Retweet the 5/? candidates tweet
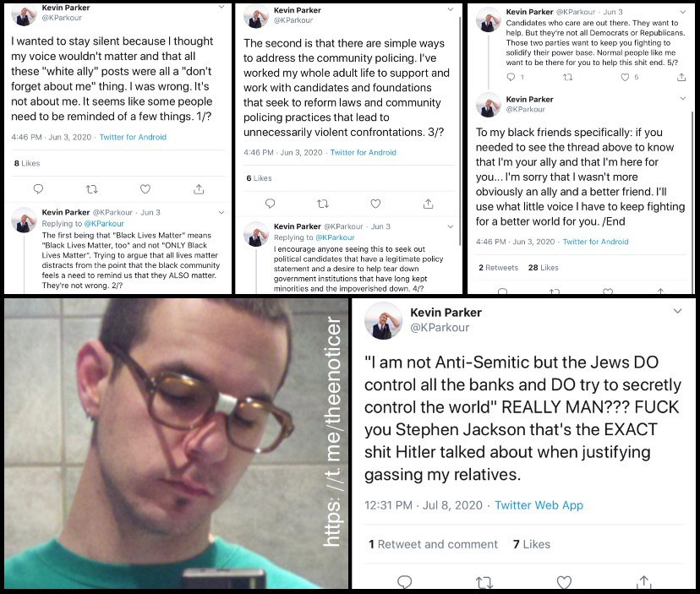The height and width of the screenshot is (594, 700). 568,77
